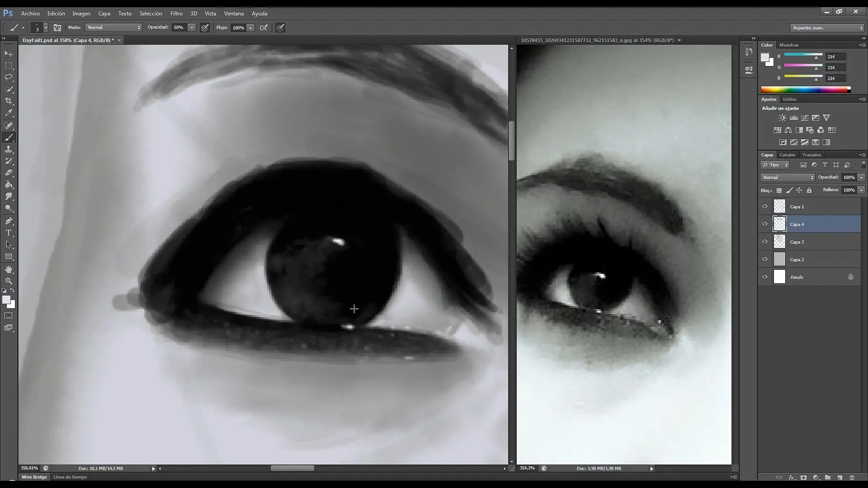868x488 pixels.
Task: Open layer filter Tipo dropdown
Action: click(x=775, y=165)
